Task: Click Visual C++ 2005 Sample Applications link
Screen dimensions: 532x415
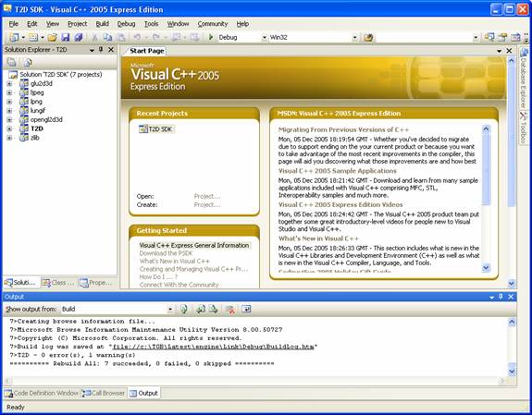Action: coord(338,171)
